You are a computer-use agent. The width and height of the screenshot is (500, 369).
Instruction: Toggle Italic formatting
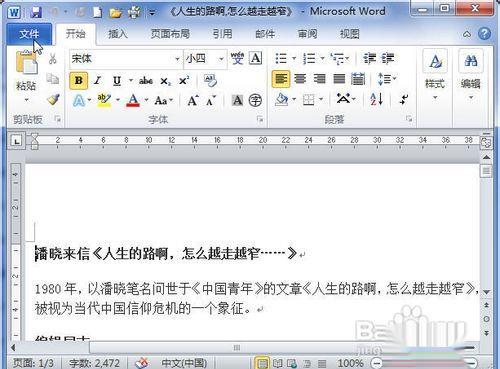point(97,80)
